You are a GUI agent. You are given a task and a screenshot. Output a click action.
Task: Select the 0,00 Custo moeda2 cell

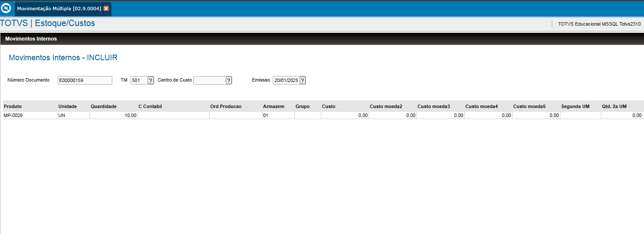393,115
